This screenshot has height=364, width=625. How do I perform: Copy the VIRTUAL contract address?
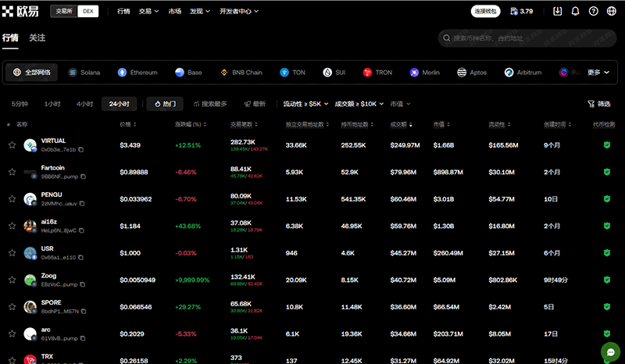coord(81,150)
